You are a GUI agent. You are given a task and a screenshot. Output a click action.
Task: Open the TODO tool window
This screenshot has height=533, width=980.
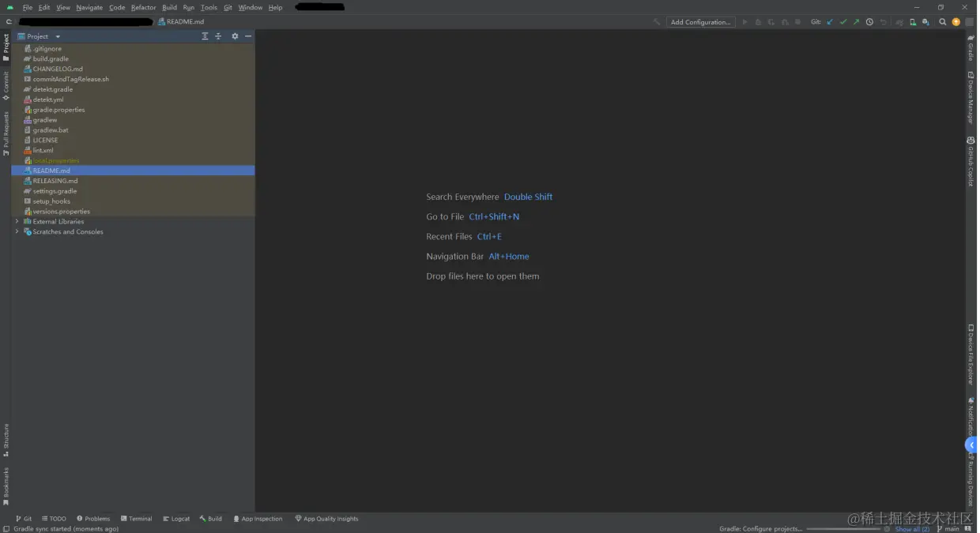54,519
